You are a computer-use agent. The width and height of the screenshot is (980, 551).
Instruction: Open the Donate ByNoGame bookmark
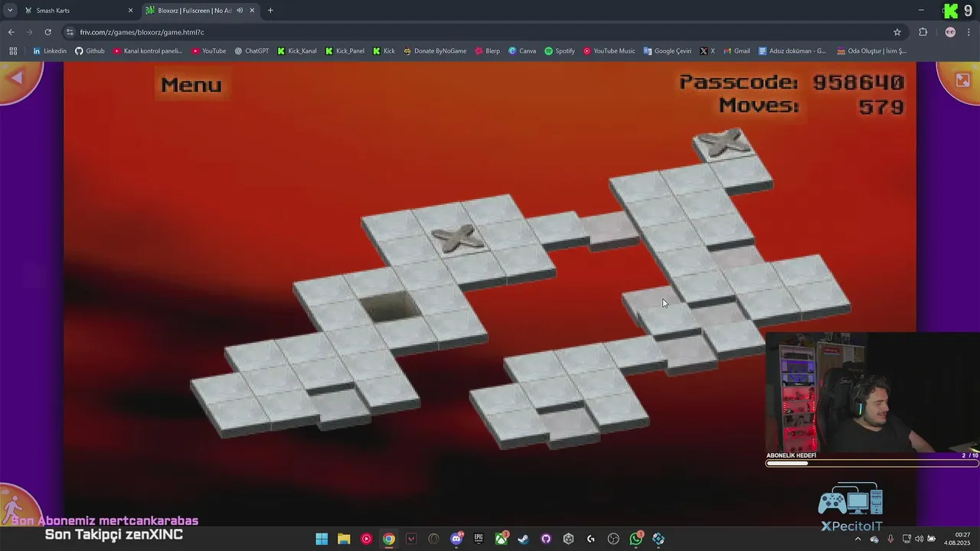(x=435, y=51)
